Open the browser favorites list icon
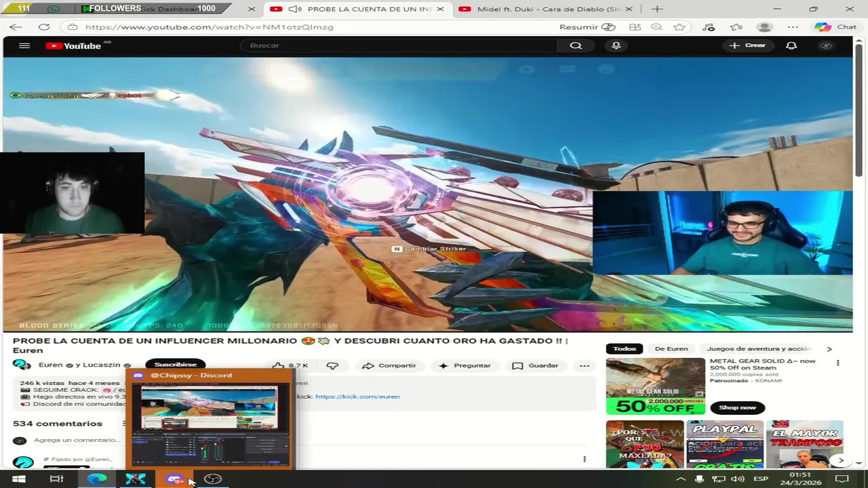The image size is (868, 488). click(736, 27)
